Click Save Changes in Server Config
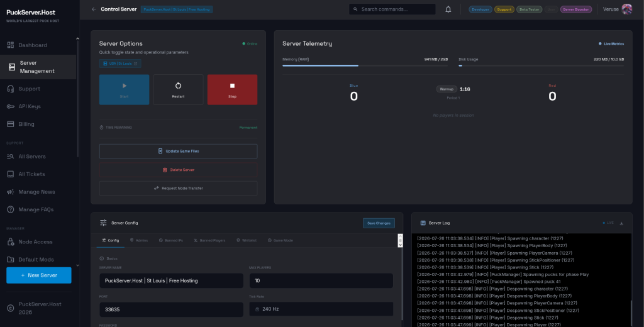The width and height of the screenshot is (644, 327). (x=379, y=223)
